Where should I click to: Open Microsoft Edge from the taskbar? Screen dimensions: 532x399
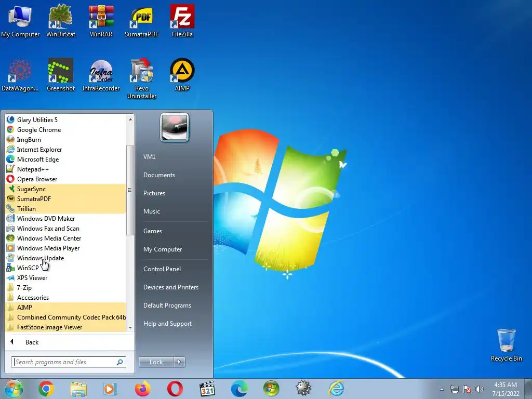coord(239,389)
